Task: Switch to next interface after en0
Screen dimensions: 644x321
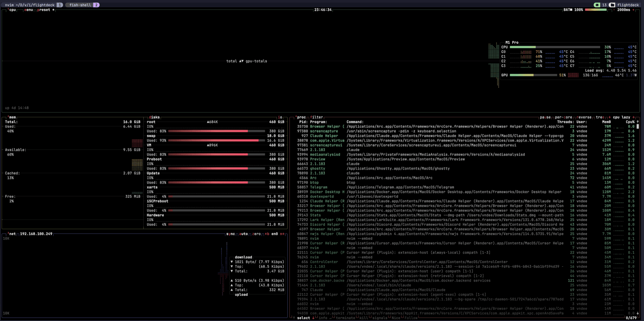Action: point(282,234)
